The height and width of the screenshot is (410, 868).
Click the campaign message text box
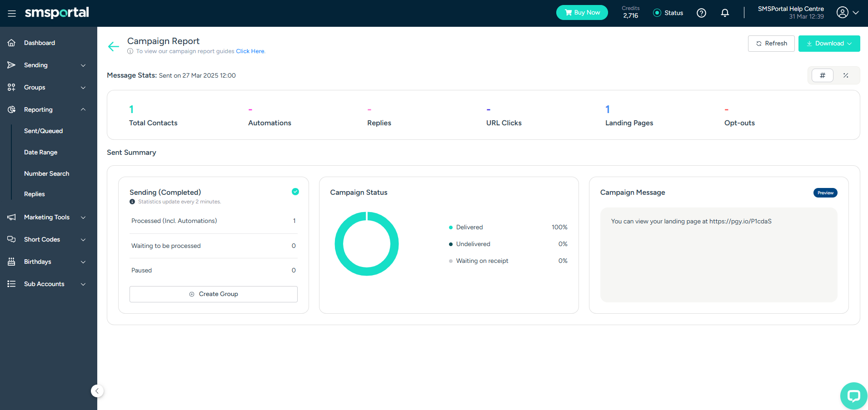tap(719, 255)
